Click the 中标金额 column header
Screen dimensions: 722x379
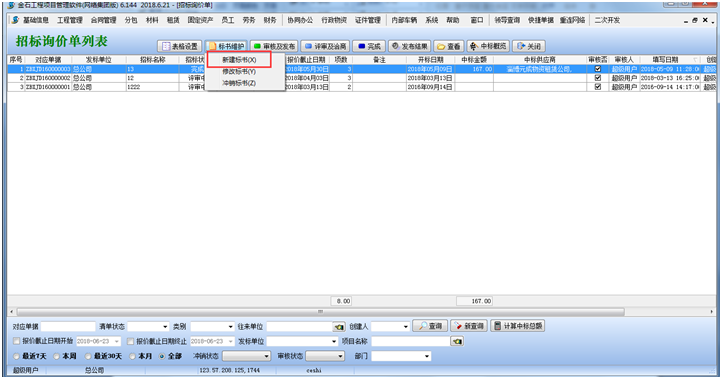pos(474,60)
